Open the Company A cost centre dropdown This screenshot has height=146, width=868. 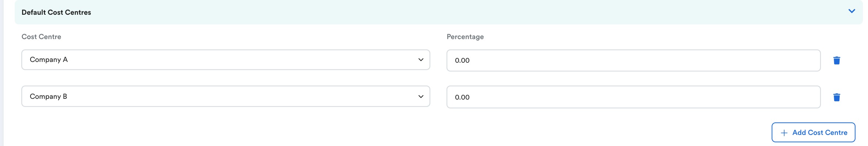(225, 60)
